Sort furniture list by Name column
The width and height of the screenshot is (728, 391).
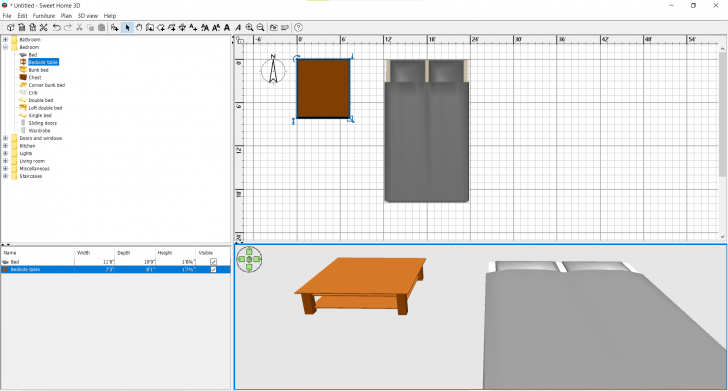pyautogui.click(x=38, y=253)
